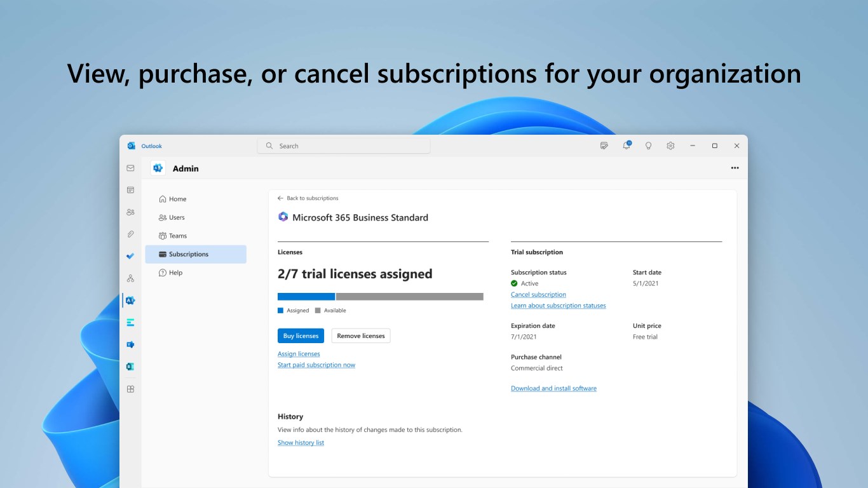Maximize the Outlook window
Image resolution: width=868 pixels, height=488 pixels.
(x=714, y=146)
